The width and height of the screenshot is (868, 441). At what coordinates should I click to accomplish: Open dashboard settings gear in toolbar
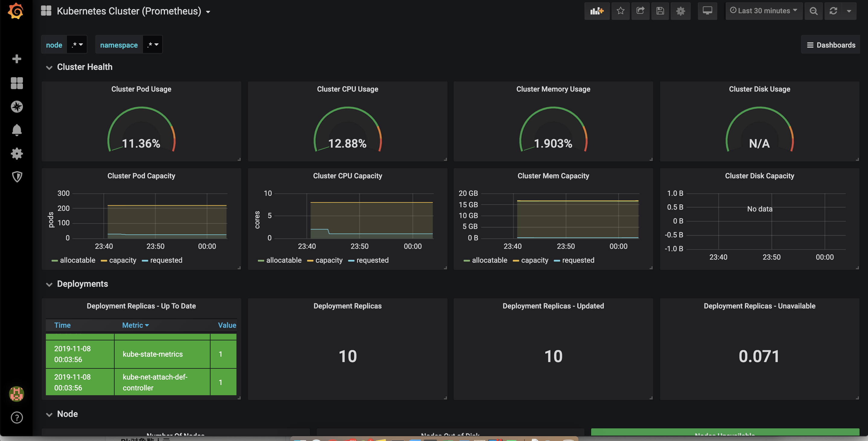coord(680,11)
